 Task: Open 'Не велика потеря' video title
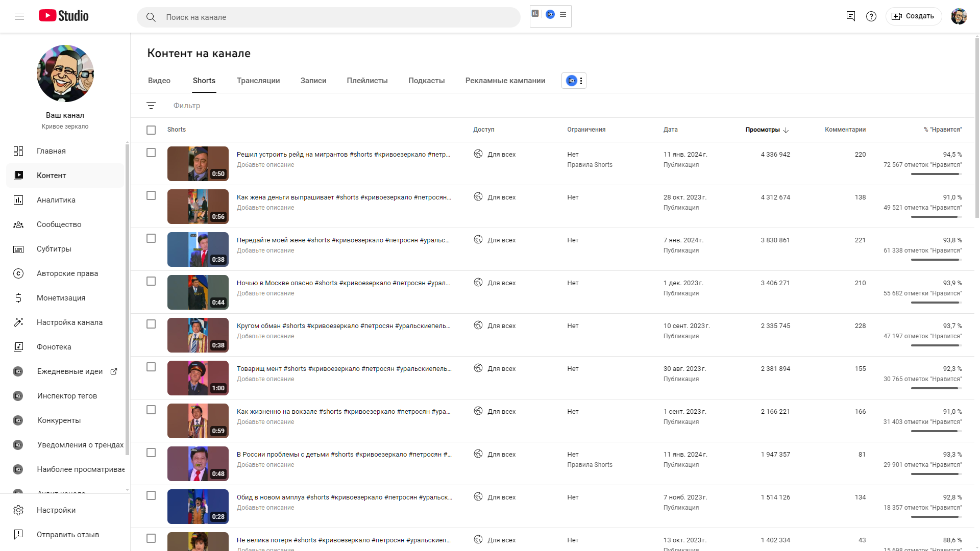[344, 540]
